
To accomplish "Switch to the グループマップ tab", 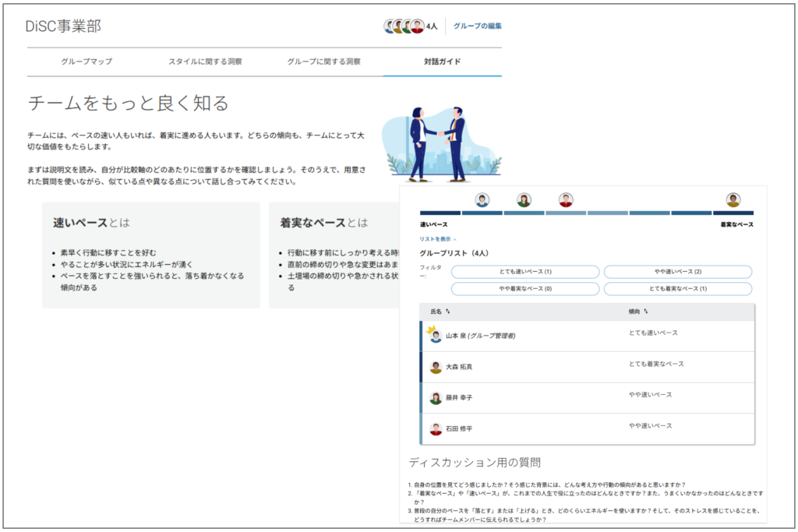I will (87, 62).
